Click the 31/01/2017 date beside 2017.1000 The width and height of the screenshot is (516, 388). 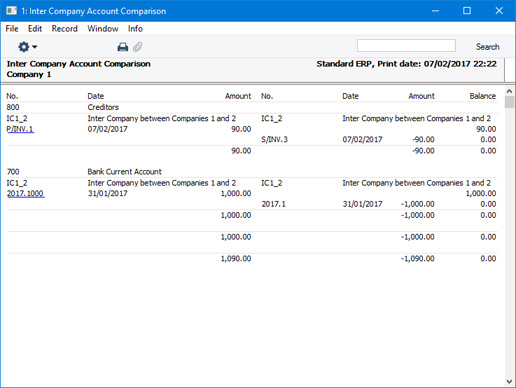pyautogui.click(x=107, y=193)
